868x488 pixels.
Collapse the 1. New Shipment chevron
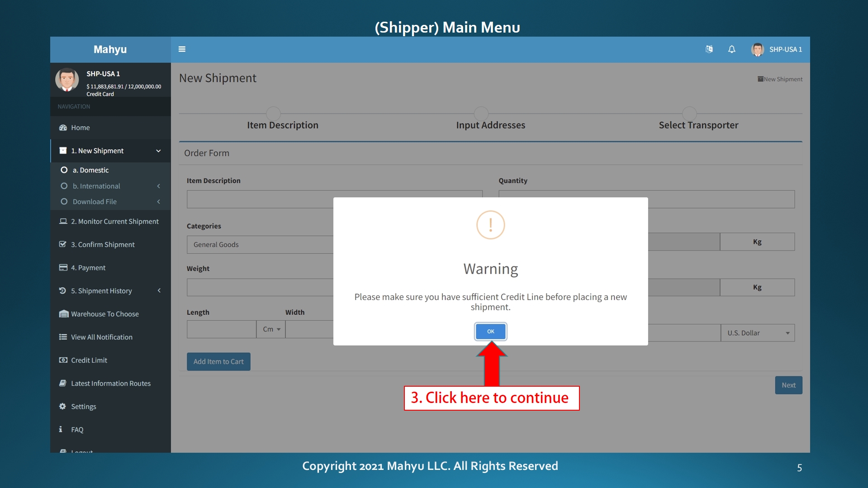tap(158, 151)
